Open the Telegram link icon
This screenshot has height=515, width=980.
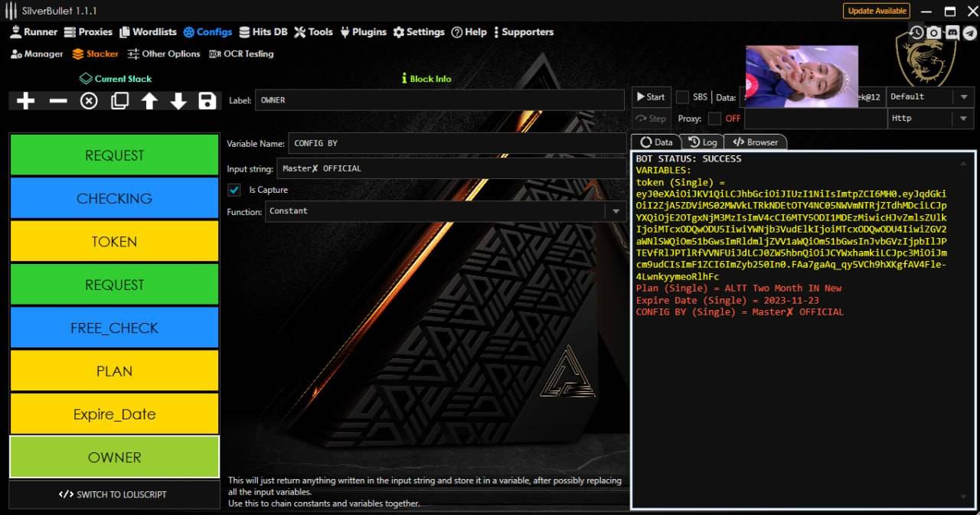point(969,33)
